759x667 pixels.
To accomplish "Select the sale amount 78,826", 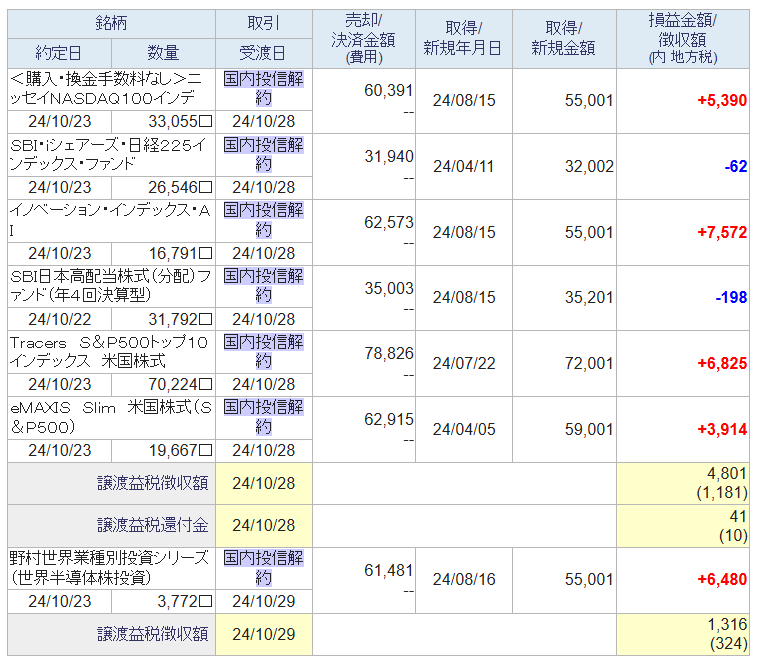I will (389, 354).
